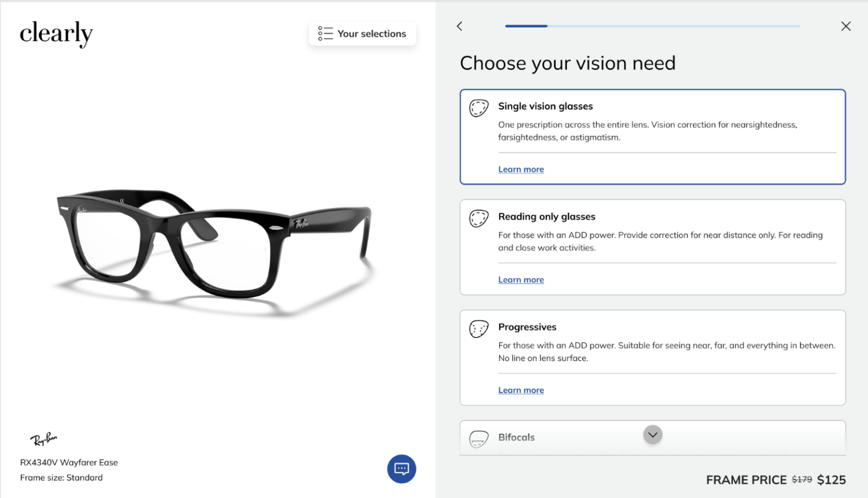Click the lens icon beside Bifocals
This screenshot has width=868, height=498.
point(479,438)
